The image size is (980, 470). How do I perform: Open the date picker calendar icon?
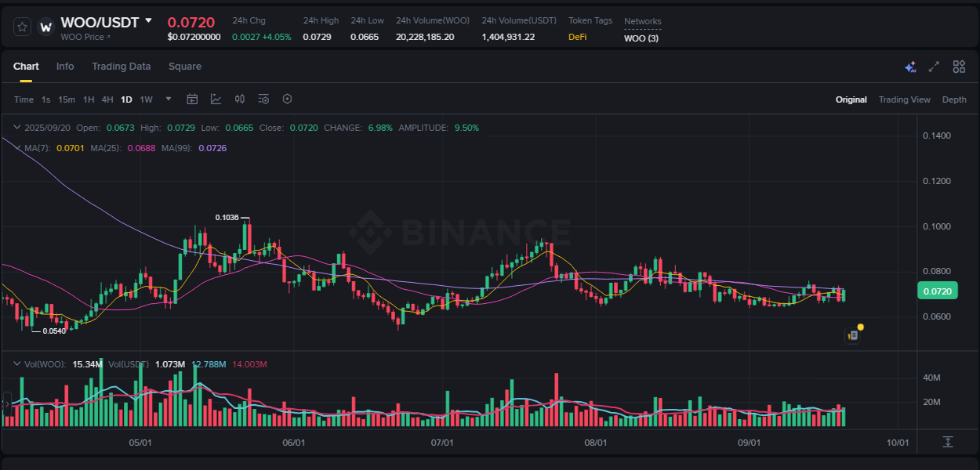tap(192, 99)
